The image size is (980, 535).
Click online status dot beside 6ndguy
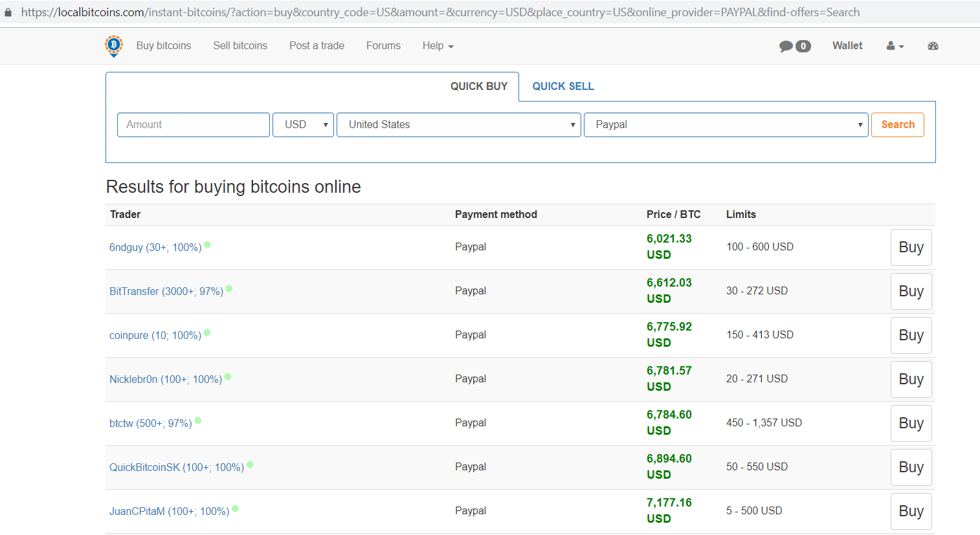pos(207,245)
